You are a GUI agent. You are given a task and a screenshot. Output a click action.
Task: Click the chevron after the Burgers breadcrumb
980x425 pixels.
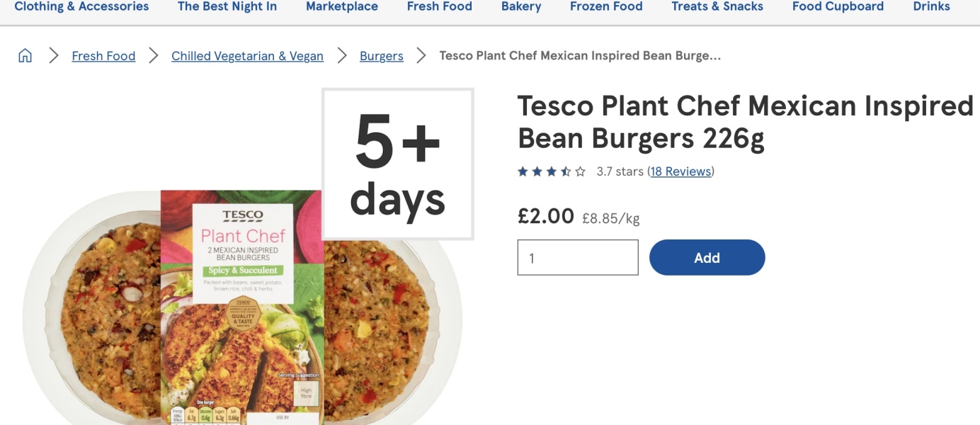(x=421, y=56)
